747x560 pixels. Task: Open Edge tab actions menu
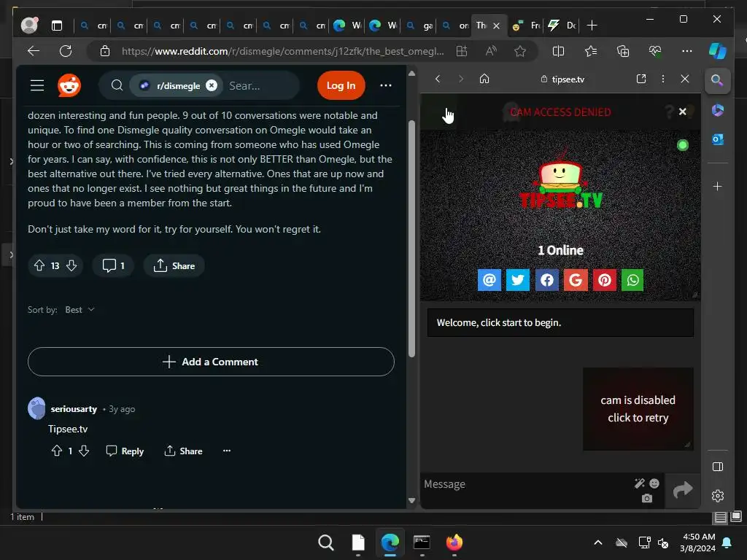pyautogui.click(x=57, y=26)
